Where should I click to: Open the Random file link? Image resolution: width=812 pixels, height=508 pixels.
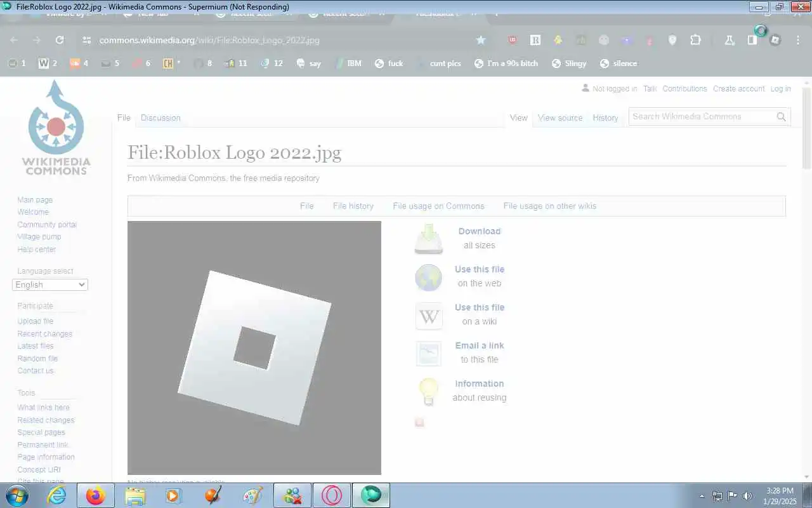(x=37, y=359)
